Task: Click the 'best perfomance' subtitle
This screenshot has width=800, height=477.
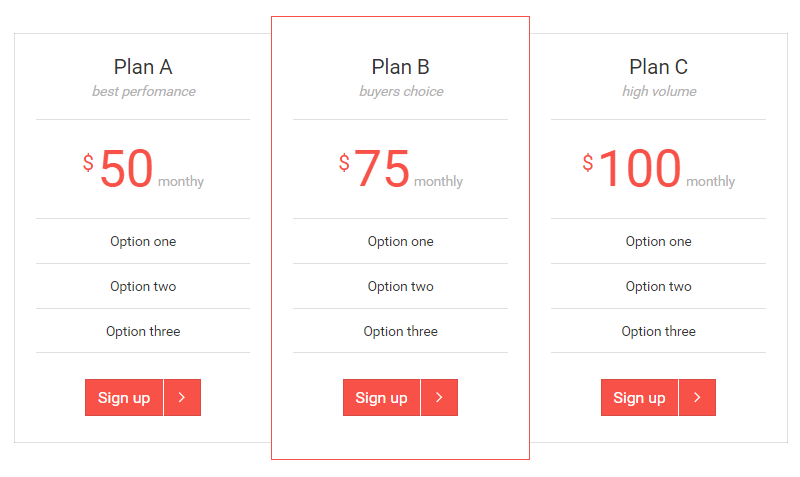Action: (x=143, y=92)
